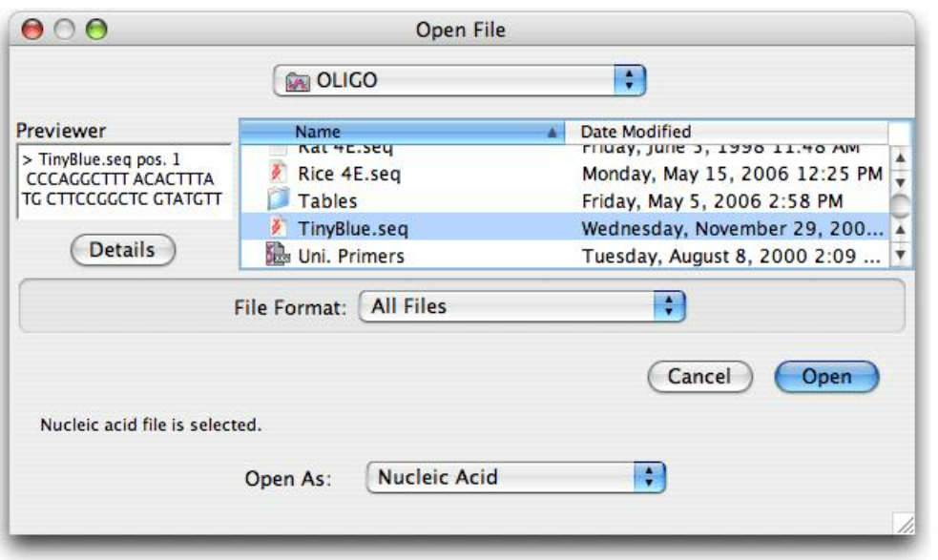The height and width of the screenshot is (560, 938).
Task: Click the Rice 4E.seq file icon
Action: tap(277, 173)
